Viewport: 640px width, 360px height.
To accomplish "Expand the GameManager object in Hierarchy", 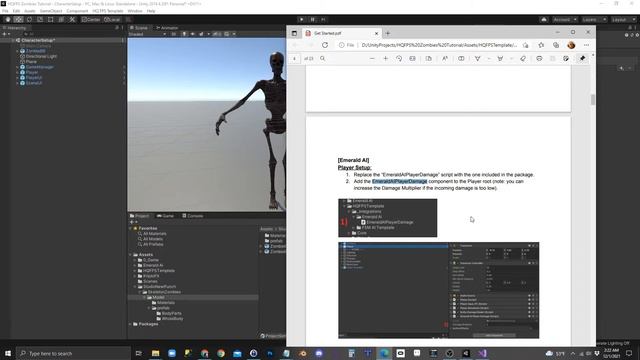I will point(17,67).
